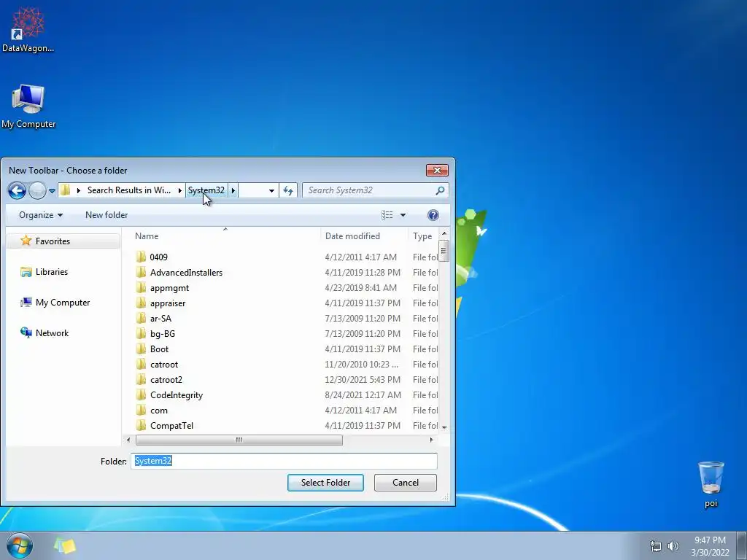Click the volume speaker tray icon
Screen dimensions: 747x560
(x=673, y=546)
